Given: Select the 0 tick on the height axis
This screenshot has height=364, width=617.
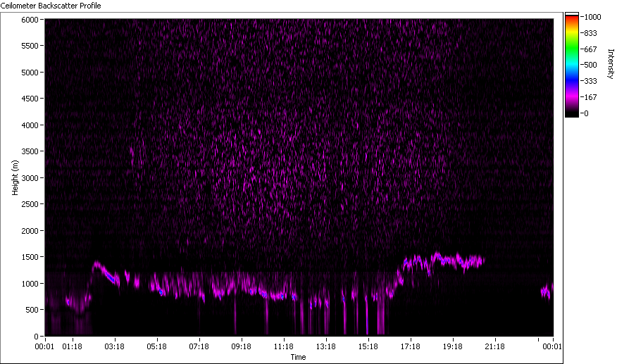Looking at the screenshot, I should (x=36, y=337).
